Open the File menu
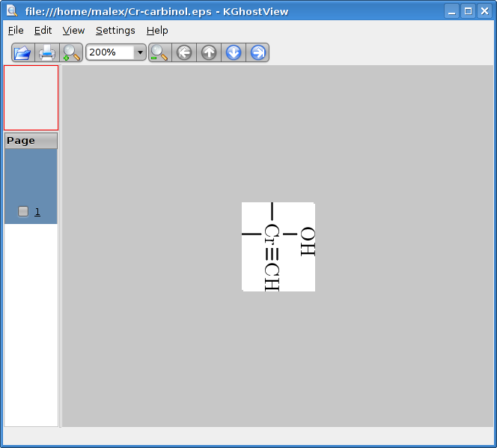Image resolution: width=497 pixels, height=448 pixels. click(x=16, y=31)
